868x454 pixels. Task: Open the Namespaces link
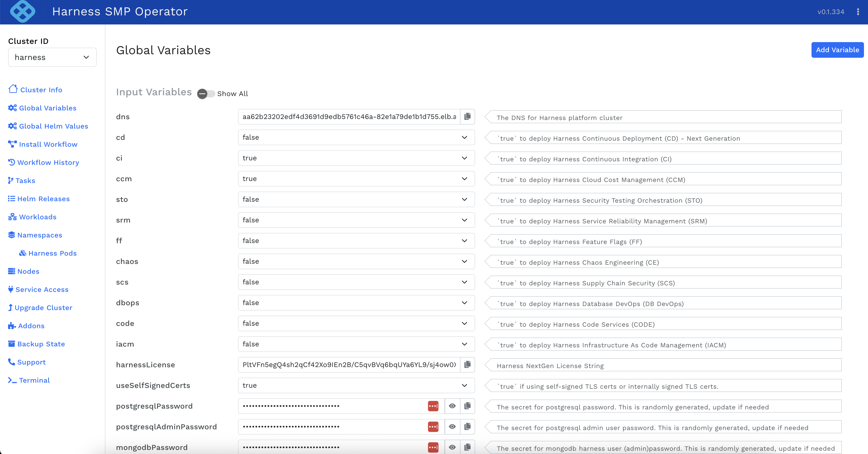[35, 235]
